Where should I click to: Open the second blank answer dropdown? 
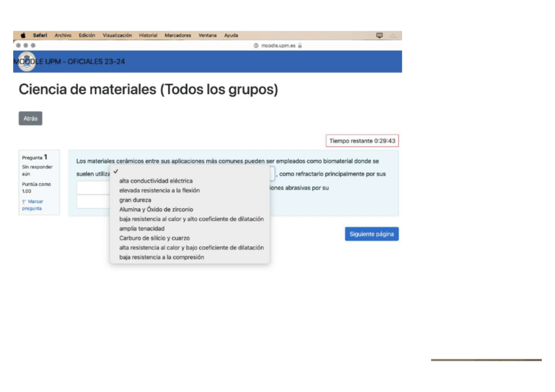tap(94, 188)
